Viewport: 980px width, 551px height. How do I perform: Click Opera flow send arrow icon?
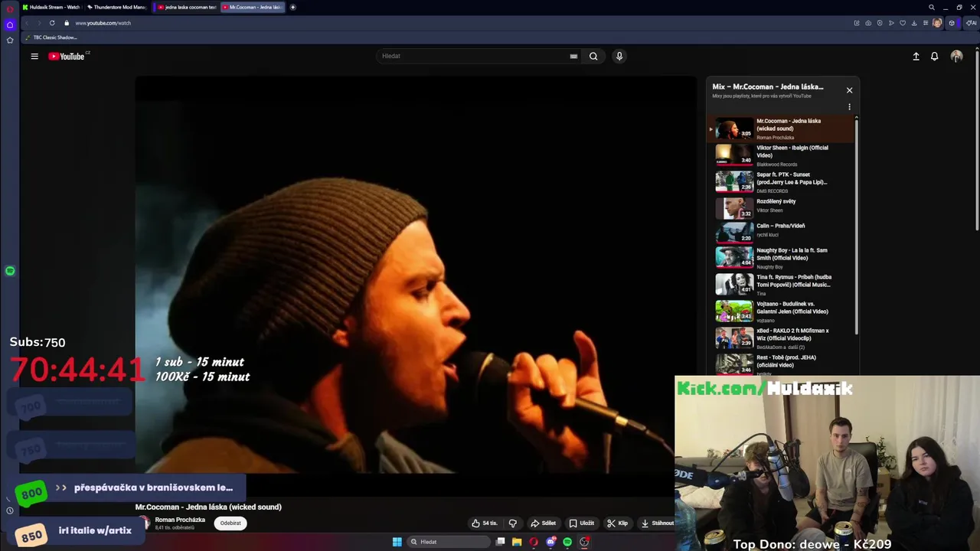coord(890,23)
